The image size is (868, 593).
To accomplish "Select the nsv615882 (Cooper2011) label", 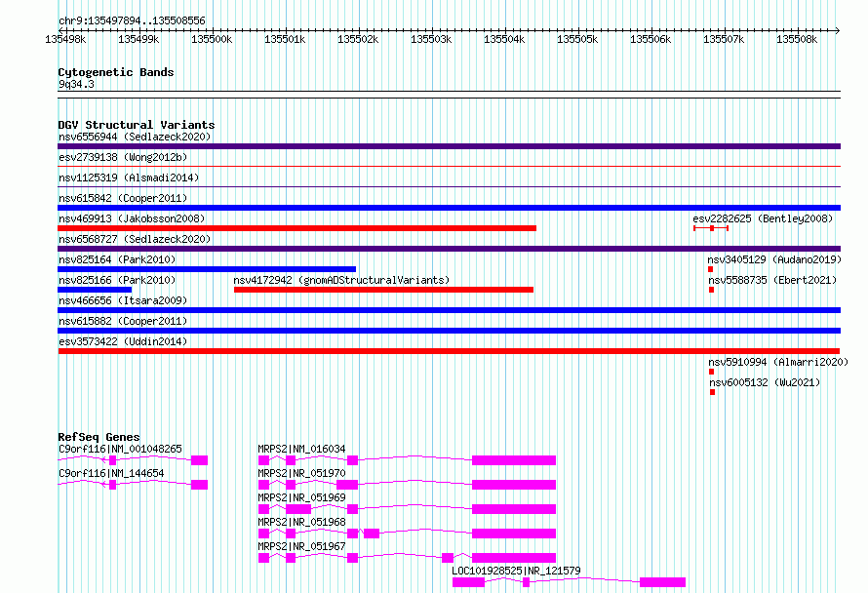I will 123,321.
